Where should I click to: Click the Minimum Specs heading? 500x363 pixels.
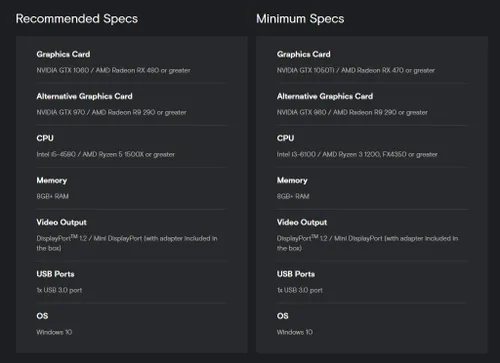(300, 19)
